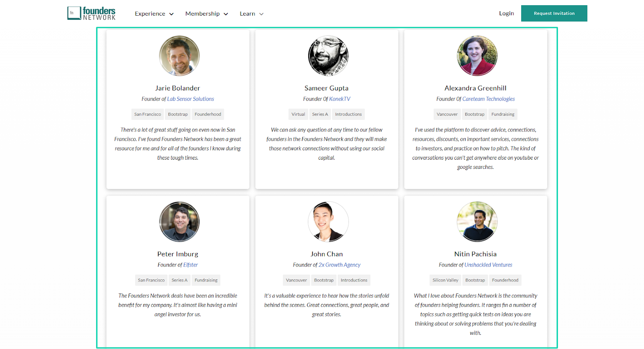Click Peter Imburg's testimonial about deals
This screenshot has width=644, height=349.
coord(178,305)
